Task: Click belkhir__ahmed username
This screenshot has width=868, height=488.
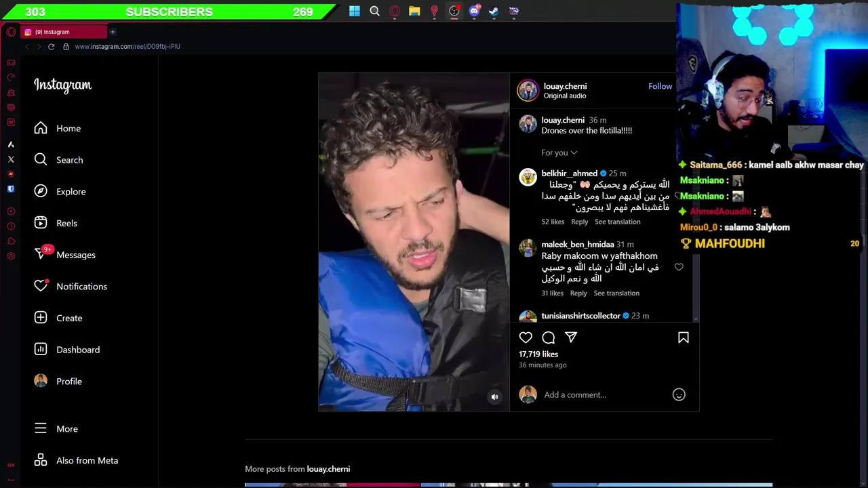Action: (x=569, y=174)
